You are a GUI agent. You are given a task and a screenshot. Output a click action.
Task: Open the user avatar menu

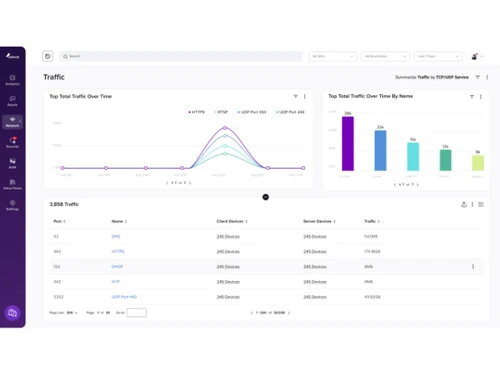(474, 56)
